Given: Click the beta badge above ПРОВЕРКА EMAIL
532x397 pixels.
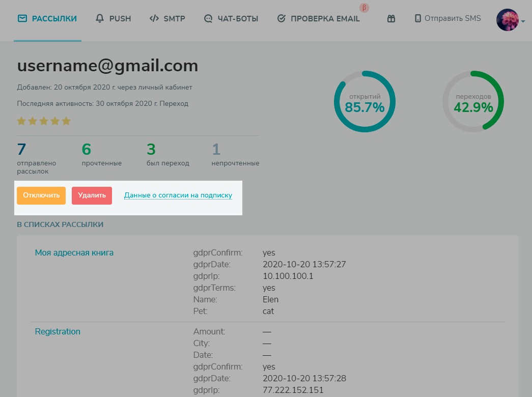Looking at the screenshot, I should [364, 8].
